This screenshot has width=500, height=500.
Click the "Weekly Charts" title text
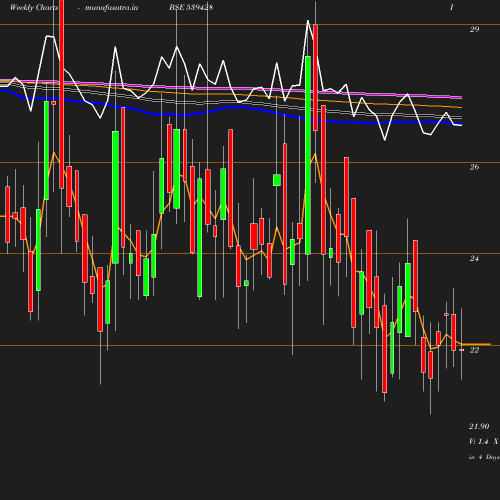point(34,8)
